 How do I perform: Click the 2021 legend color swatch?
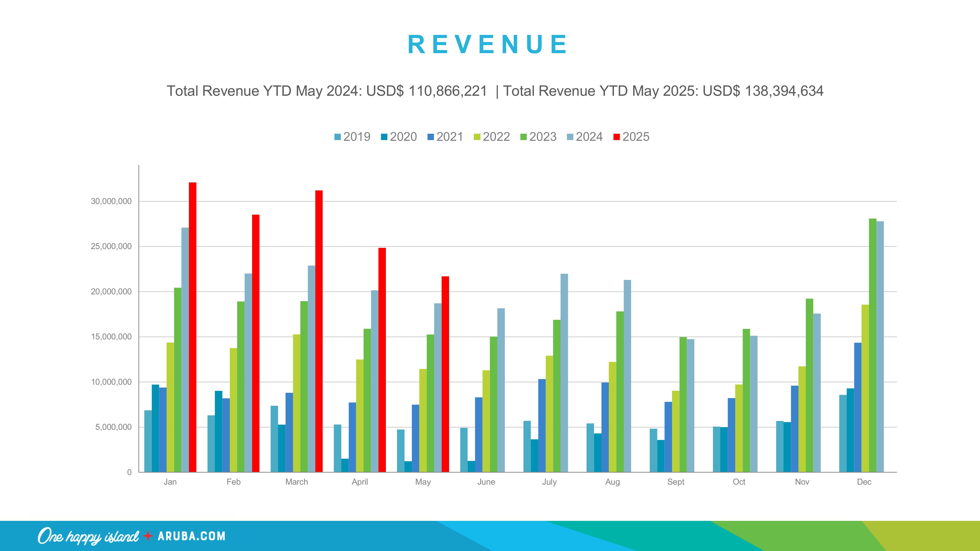(x=431, y=137)
